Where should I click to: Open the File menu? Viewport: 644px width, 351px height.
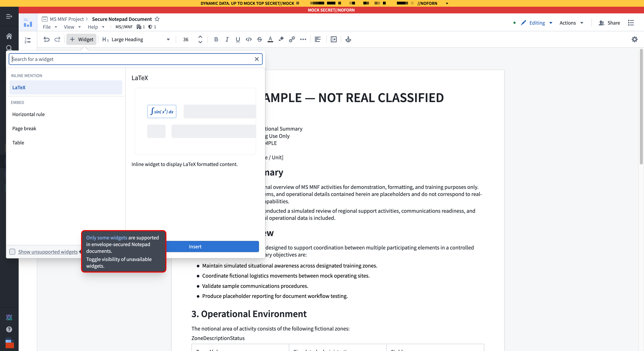[x=50, y=27]
